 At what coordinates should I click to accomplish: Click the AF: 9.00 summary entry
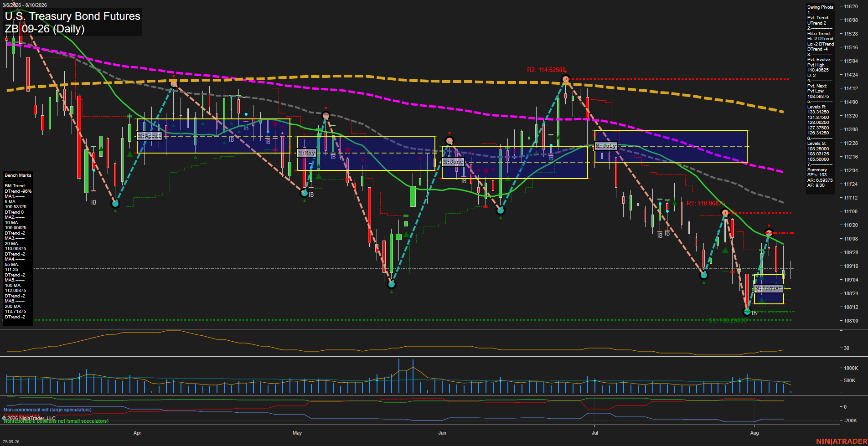coord(816,185)
